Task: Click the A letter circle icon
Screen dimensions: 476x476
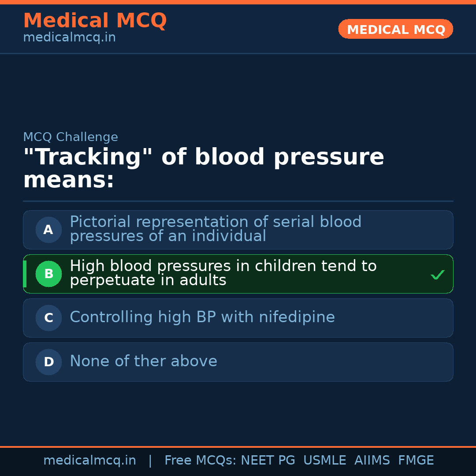Action: [x=48, y=230]
